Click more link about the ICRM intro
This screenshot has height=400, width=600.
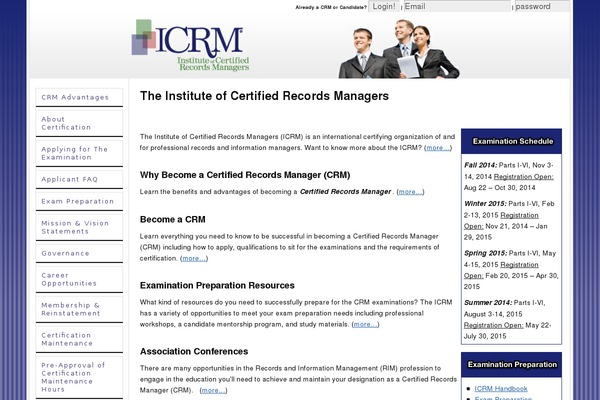coord(438,148)
